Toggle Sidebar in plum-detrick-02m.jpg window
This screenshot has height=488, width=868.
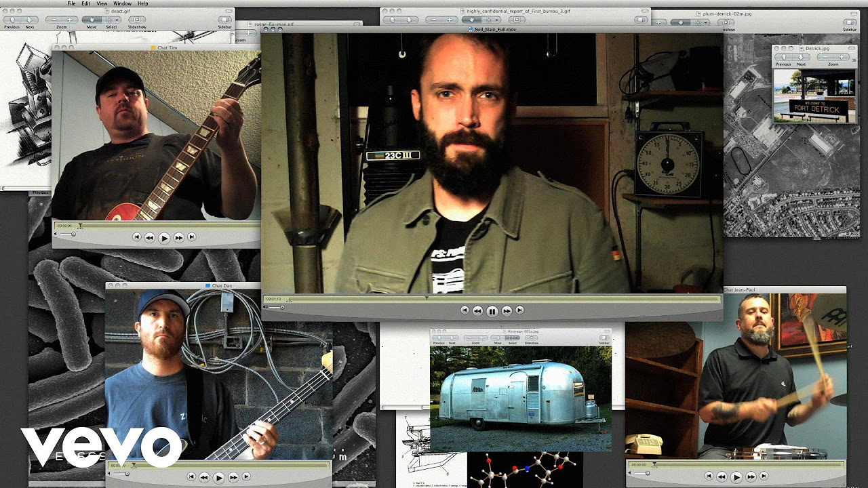tap(850, 22)
